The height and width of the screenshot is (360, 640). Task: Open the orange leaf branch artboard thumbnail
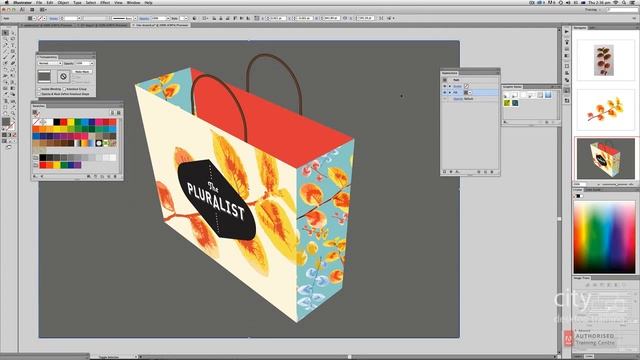(x=605, y=109)
